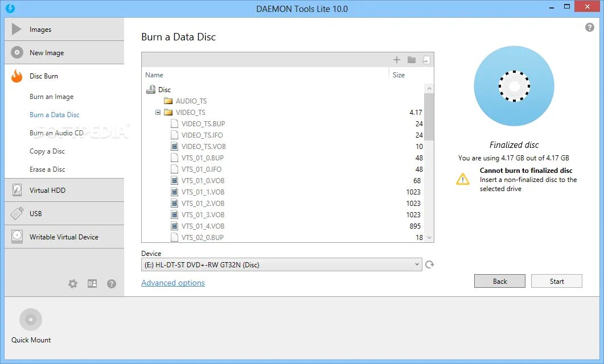Image resolution: width=604 pixels, height=364 pixels.
Task: Open the Device dropdown
Action: (x=282, y=264)
